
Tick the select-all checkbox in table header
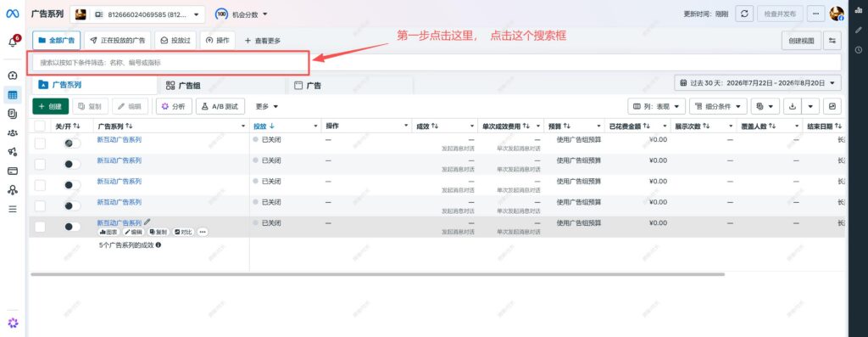(x=40, y=126)
